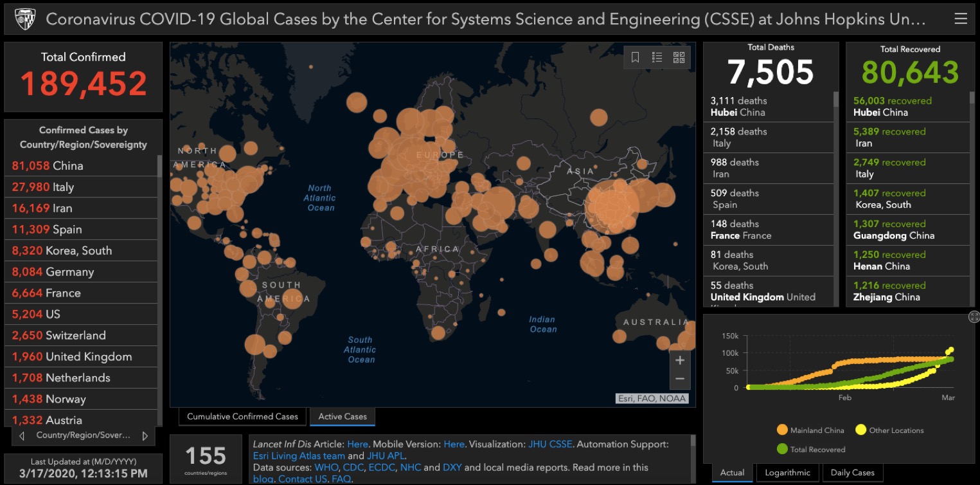The image size is (980, 485).
Task: Click '56,003 recovered Hubei China' entry
Action: pyautogui.click(x=908, y=106)
